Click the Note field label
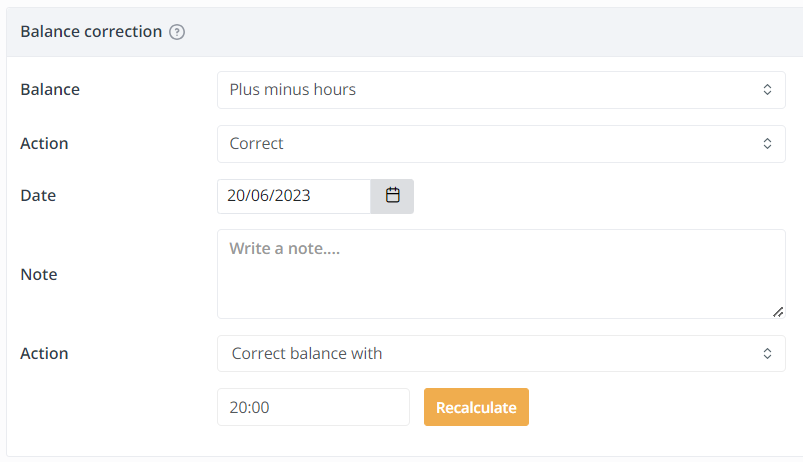 (39, 274)
